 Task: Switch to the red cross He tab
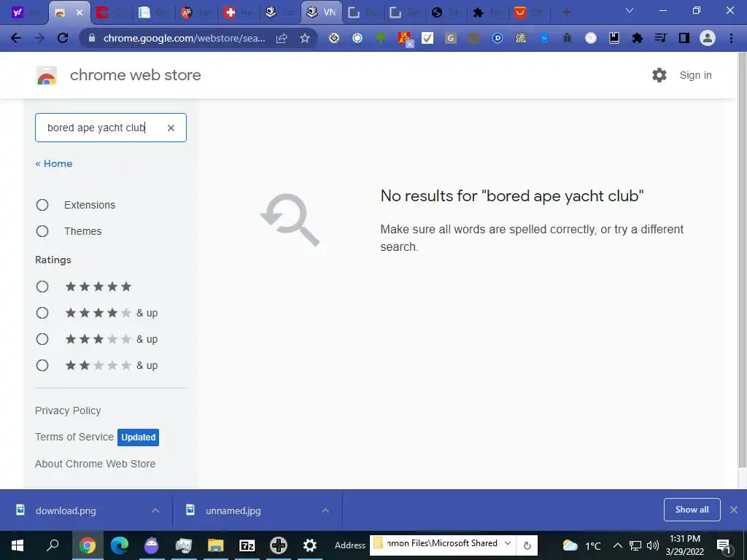pos(239,12)
